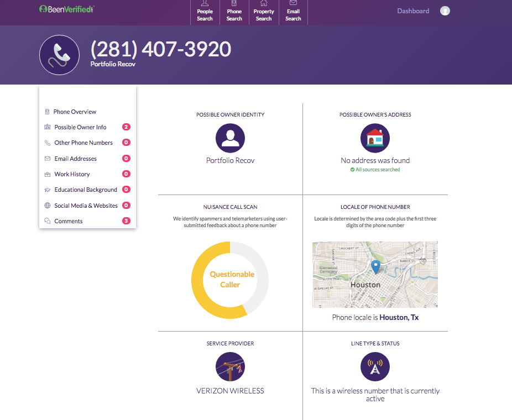Click the Work History count badge 0

pyautogui.click(x=127, y=174)
